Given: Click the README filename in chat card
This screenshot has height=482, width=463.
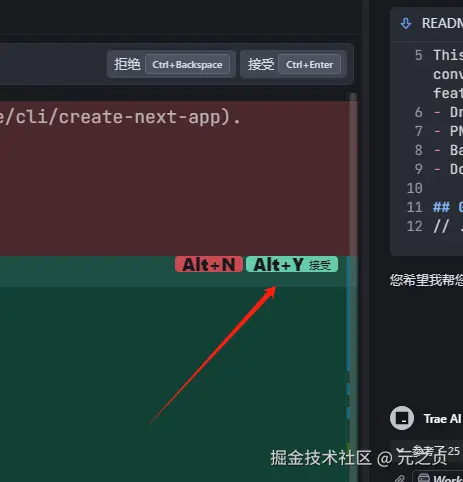Looking at the screenshot, I should pyautogui.click(x=442, y=23).
